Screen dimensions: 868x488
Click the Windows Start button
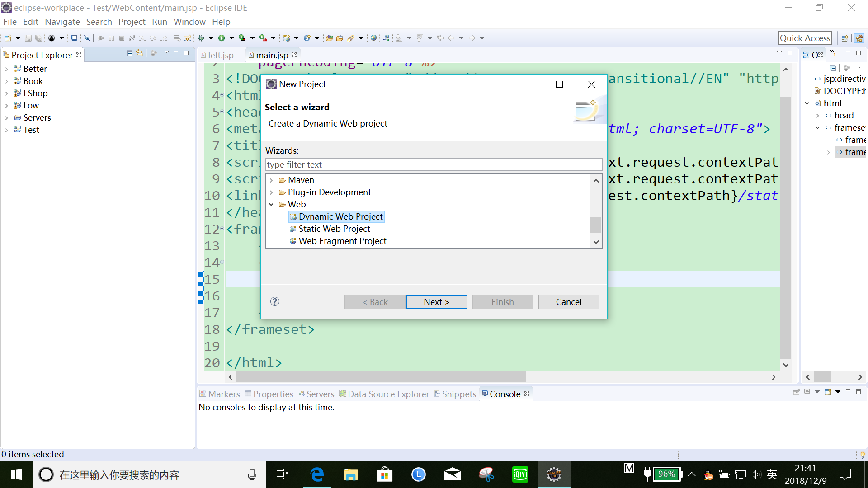pos(16,474)
